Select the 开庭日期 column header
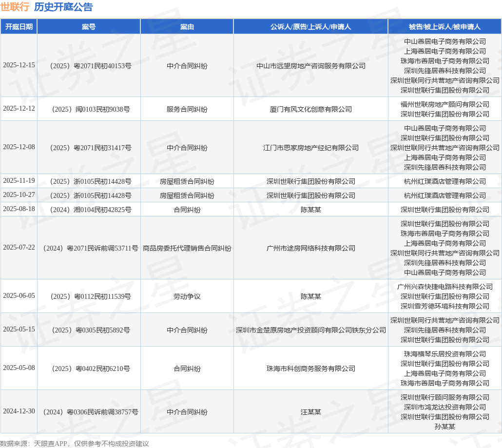 (19, 27)
